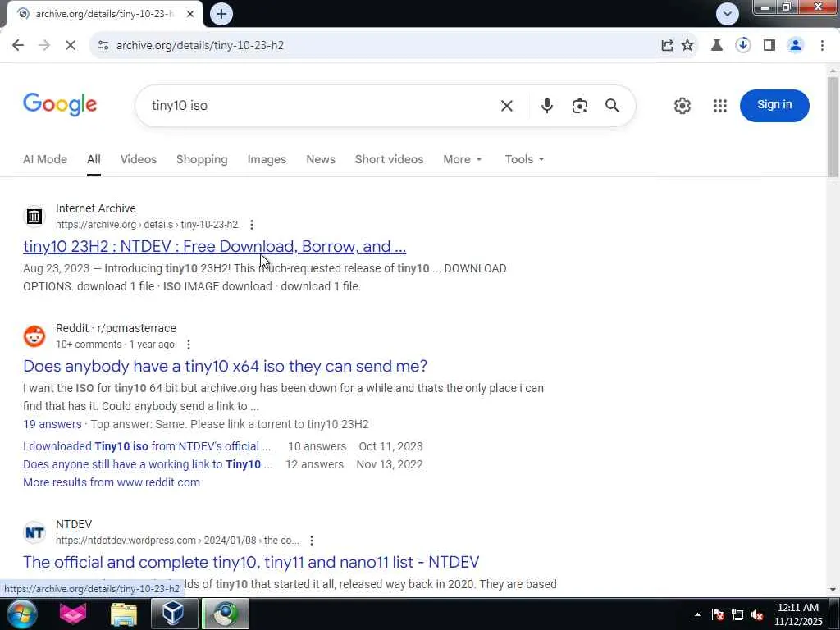Open options for NTDEV result
This screenshot has width=840, height=630.
(311, 541)
